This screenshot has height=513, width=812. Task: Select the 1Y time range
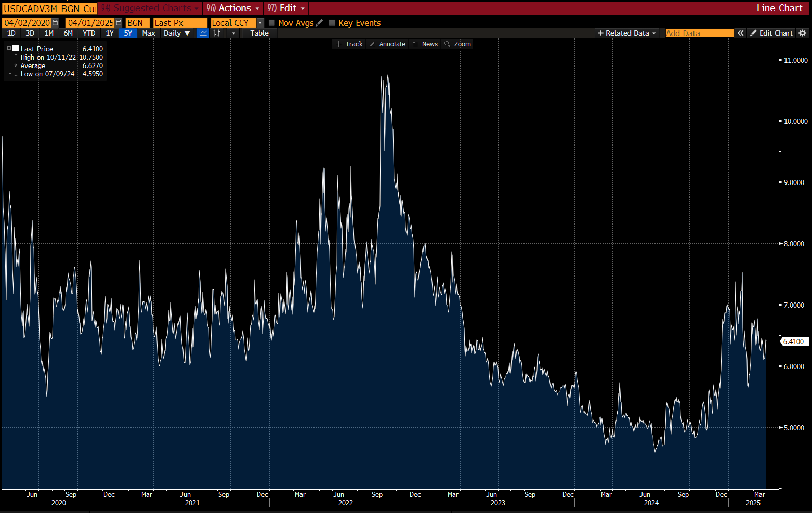[110, 33]
